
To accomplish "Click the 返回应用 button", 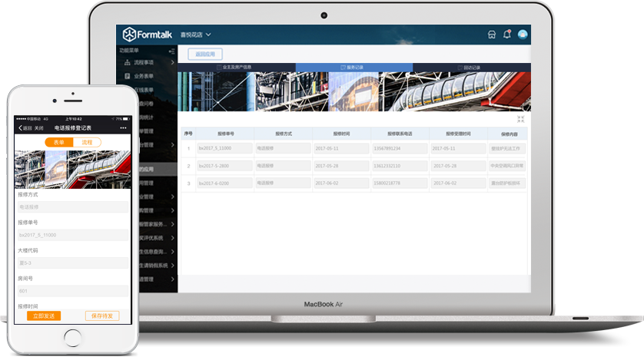I will [205, 55].
